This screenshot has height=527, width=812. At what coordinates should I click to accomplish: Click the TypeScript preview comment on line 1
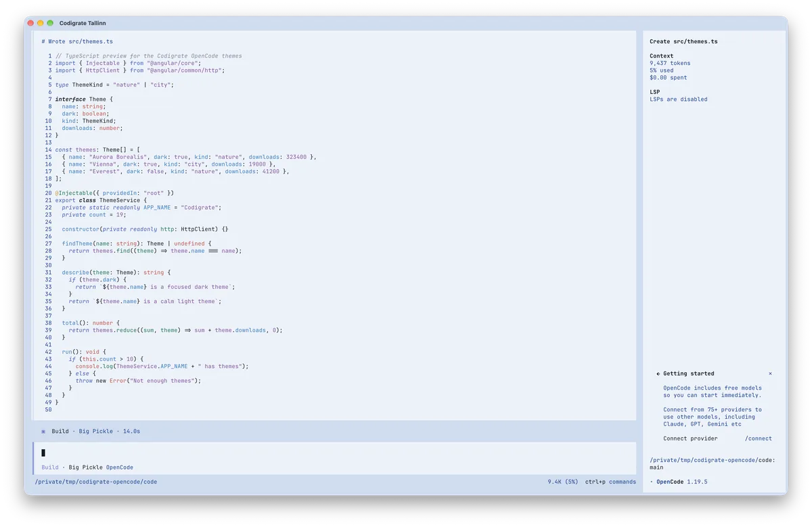148,56
